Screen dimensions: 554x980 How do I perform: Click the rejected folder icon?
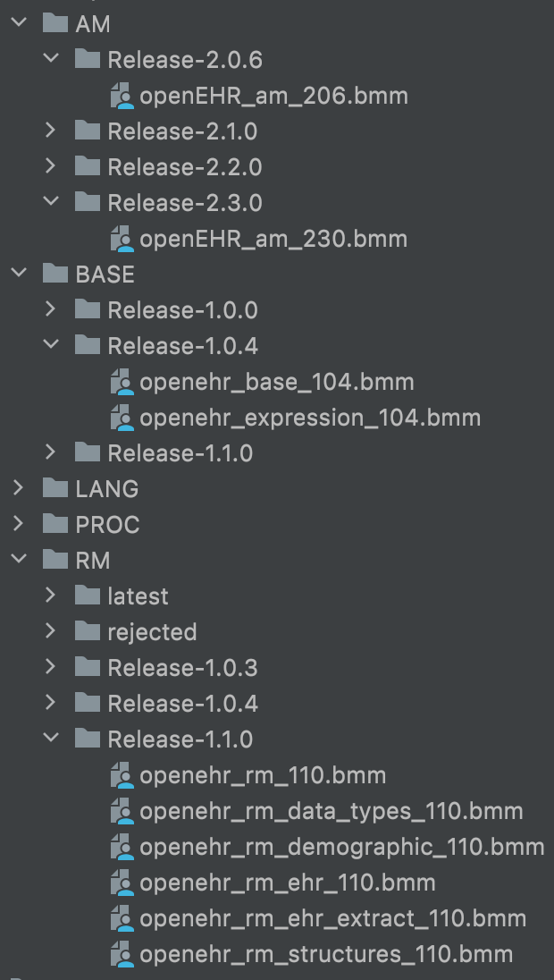click(x=88, y=632)
